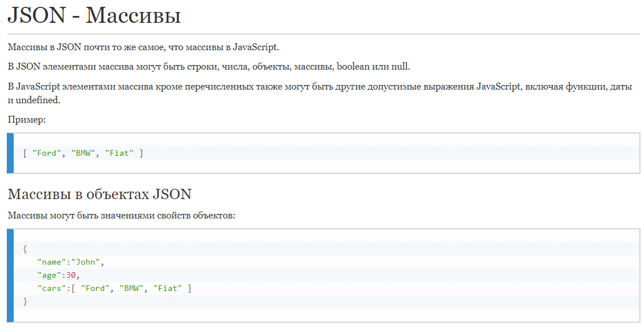Screen dimensions: 644x332
Task: Click the sentence "Массивы могут быть значениями свойств объектов"
Action: 121,216
